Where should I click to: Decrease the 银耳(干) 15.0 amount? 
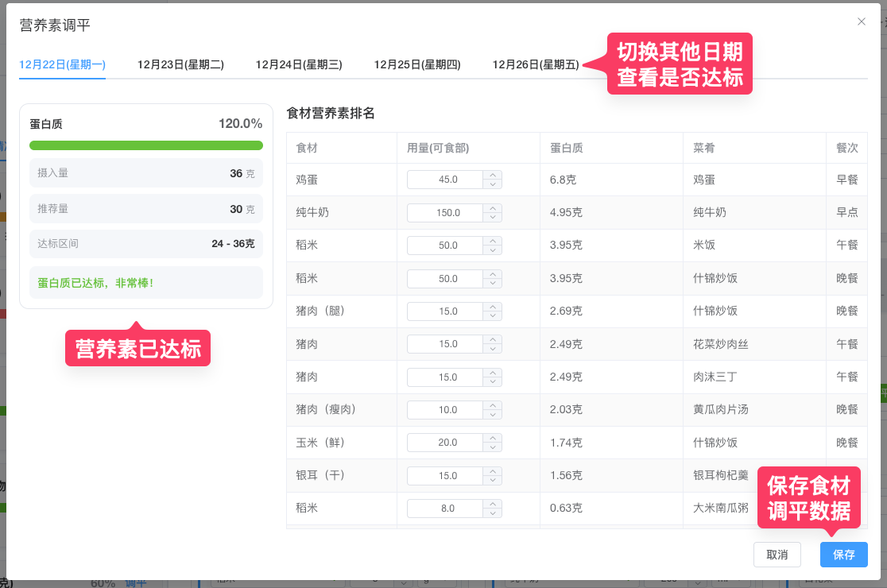coord(494,479)
